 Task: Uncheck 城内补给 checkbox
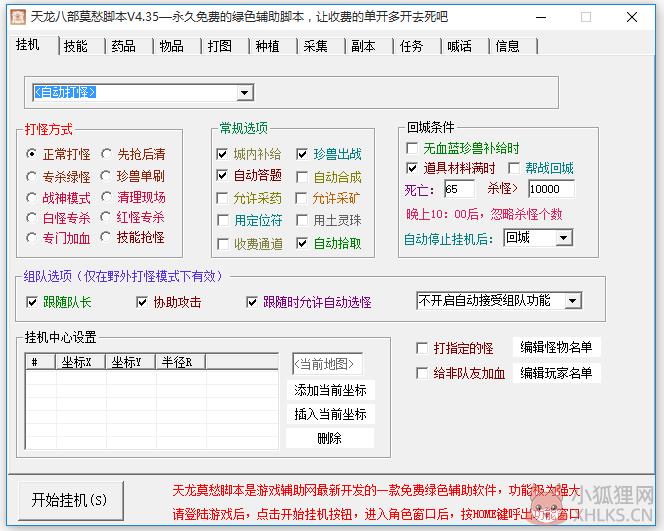(x=222, y=154)
